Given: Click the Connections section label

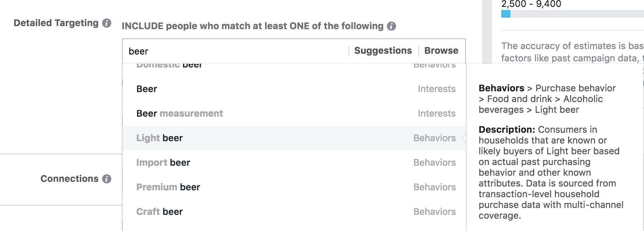Looking at the screenshot, I should tap(69, 179).
